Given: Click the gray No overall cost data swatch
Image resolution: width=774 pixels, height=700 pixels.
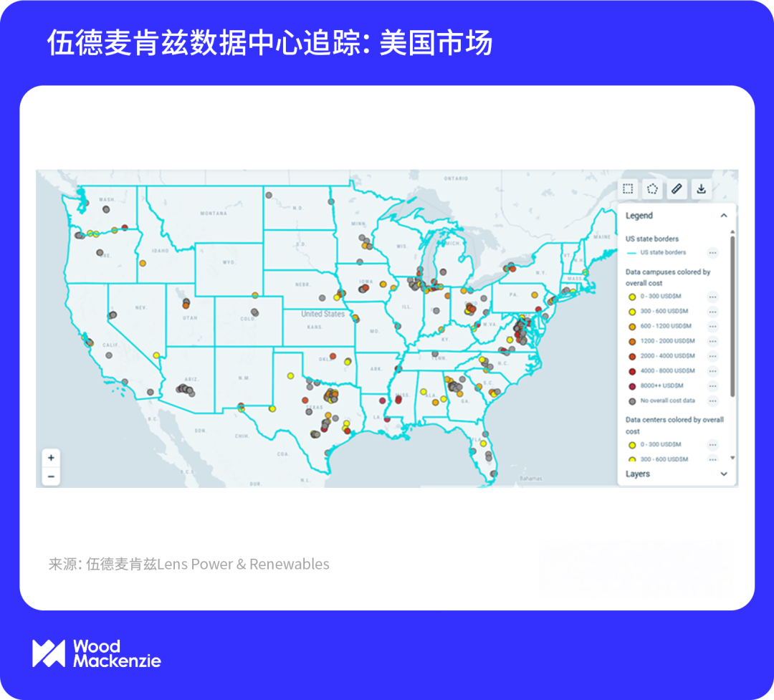Looking at the screenshot, I should [632, 401].
